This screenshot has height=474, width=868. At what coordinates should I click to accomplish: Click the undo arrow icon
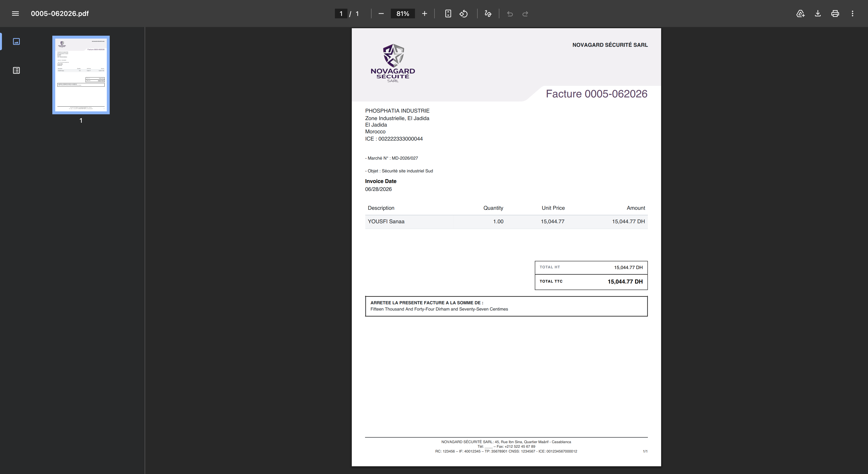(x=510, y=14)
